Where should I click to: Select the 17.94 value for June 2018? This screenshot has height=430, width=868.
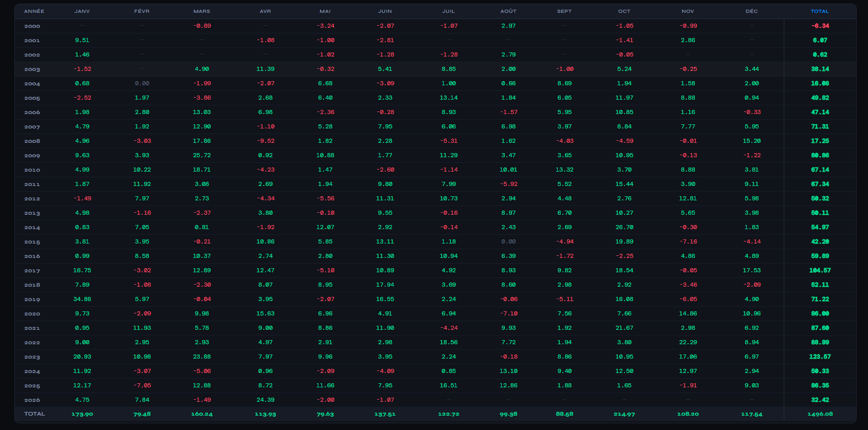click(385, 285)
